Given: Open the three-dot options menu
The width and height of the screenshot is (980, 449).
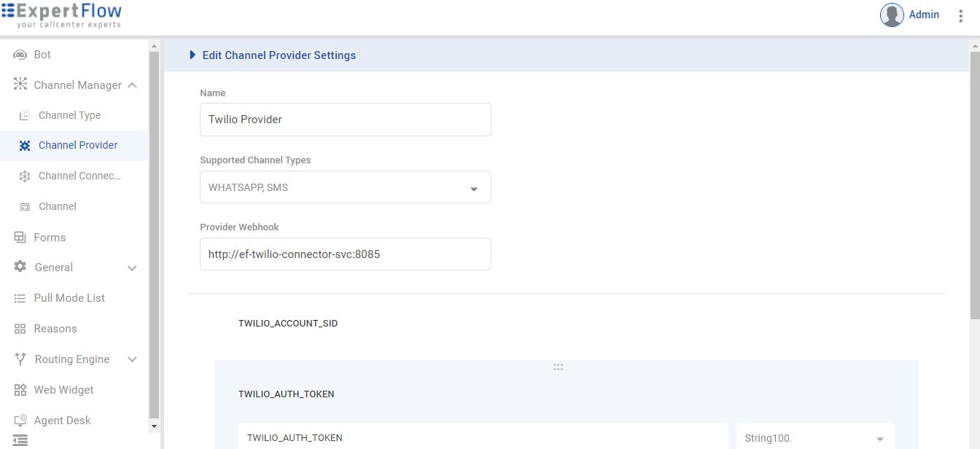Looking at the screenshot, I should [960, 15].
